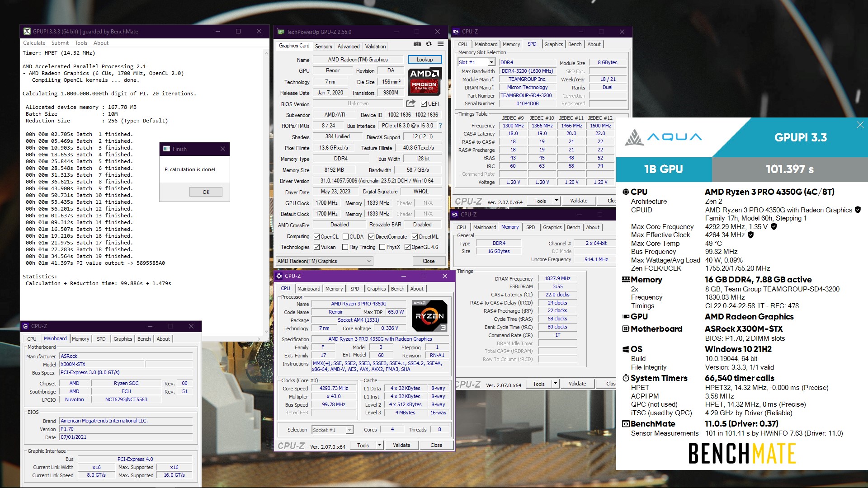Screen dimensions: 868x488
Task: Expand Tools arrow in CPU-Z Memory window
Action: click(555, 384)
